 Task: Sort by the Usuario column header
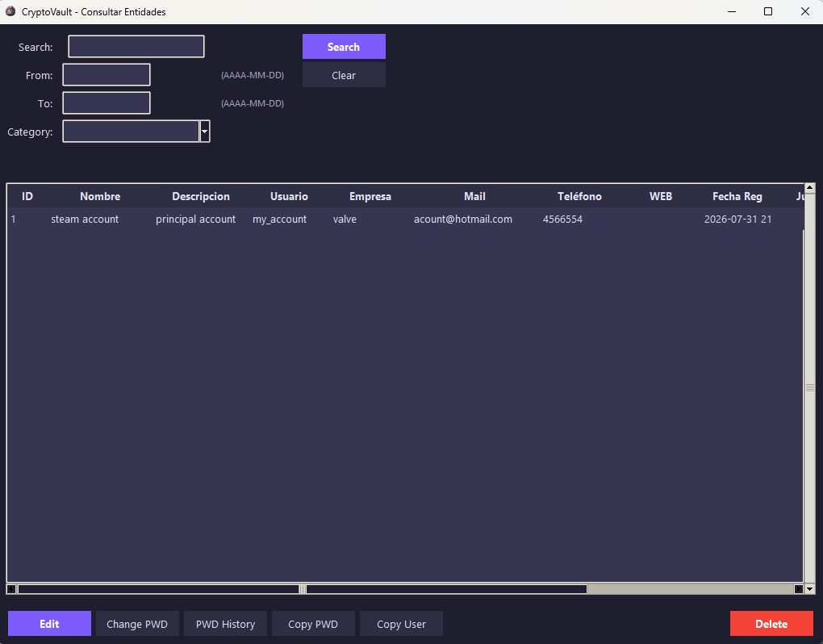pos(289,196)
